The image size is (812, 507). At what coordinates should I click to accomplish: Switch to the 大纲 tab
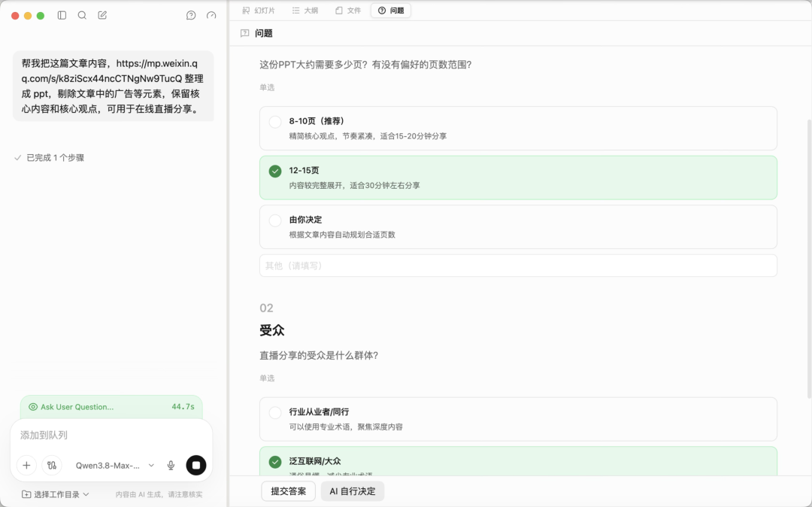(305, 11)
